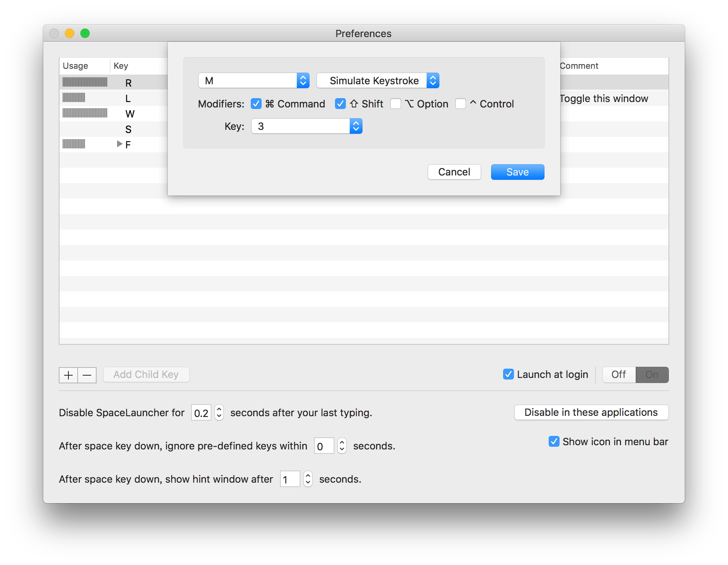This screenshot has height=565, width=728.
Task: Open the M trigger key dropdown
Action: 253,81
